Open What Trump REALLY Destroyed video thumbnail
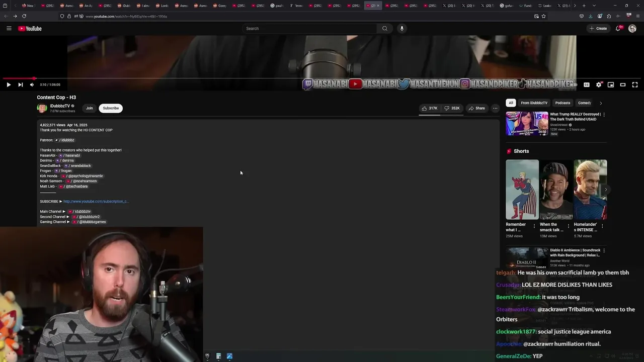 coord(527,124)
